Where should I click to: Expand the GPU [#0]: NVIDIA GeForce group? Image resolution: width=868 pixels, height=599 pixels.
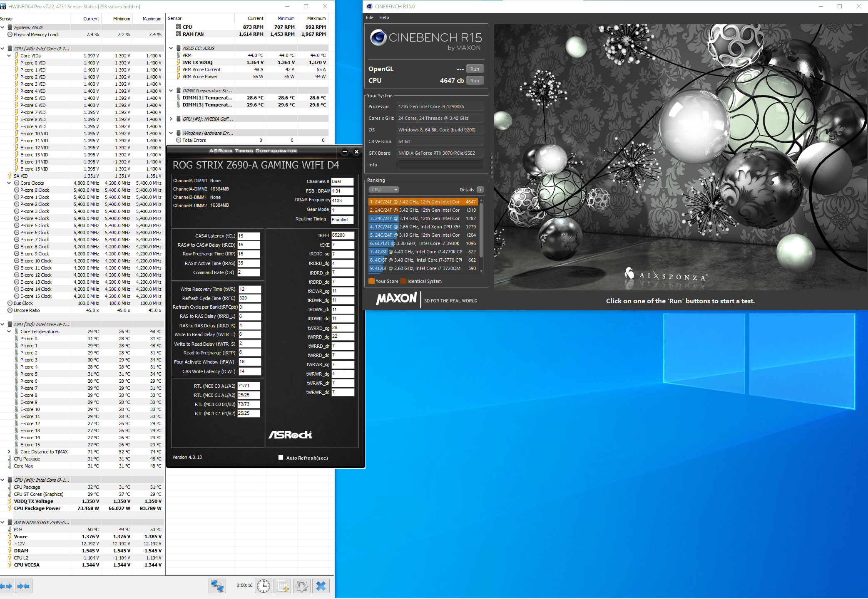coord(171,119)
